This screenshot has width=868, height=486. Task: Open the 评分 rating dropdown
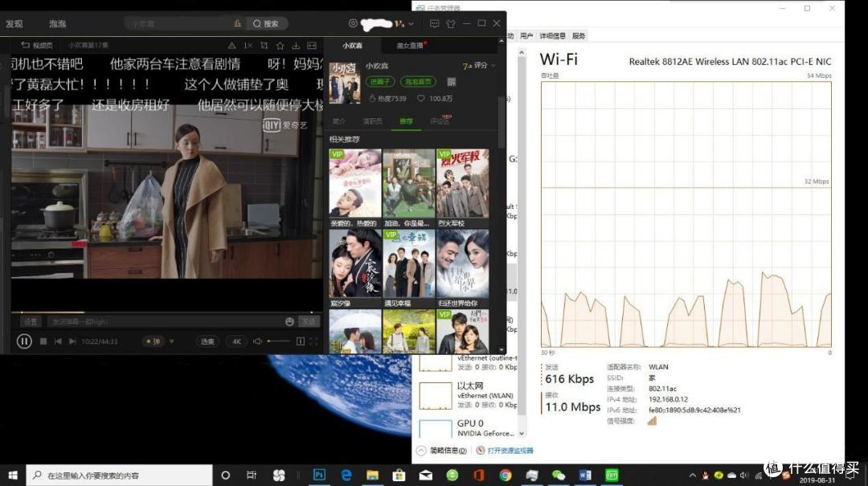click(479, 65)
